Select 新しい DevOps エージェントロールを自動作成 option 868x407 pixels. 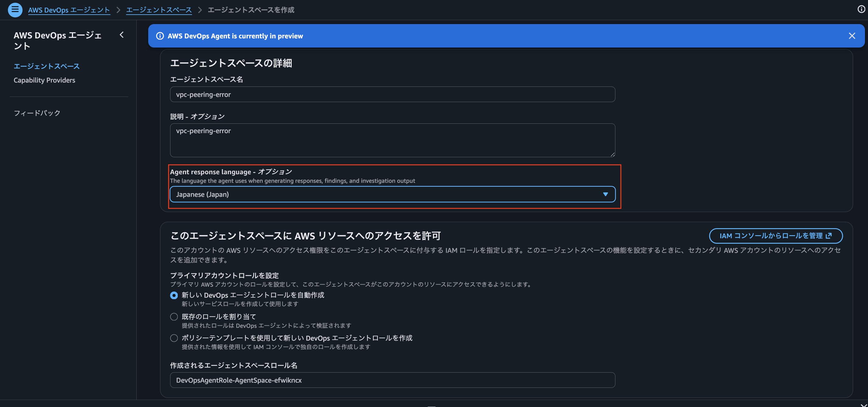point(174,295)
